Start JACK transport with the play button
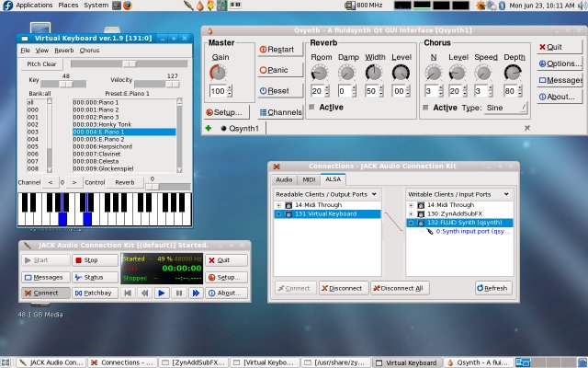The image size is (588, 368). (x=162, y=293)
